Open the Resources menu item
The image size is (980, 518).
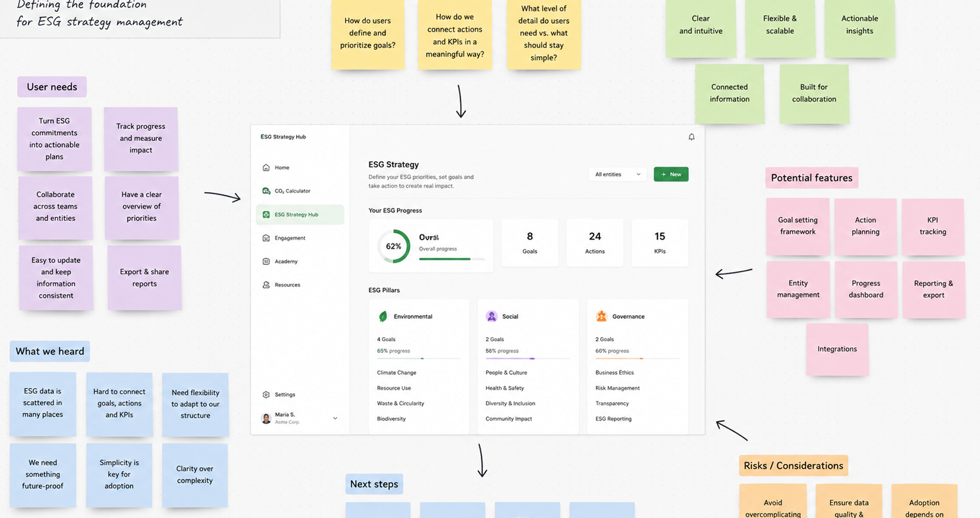(300, 285)
